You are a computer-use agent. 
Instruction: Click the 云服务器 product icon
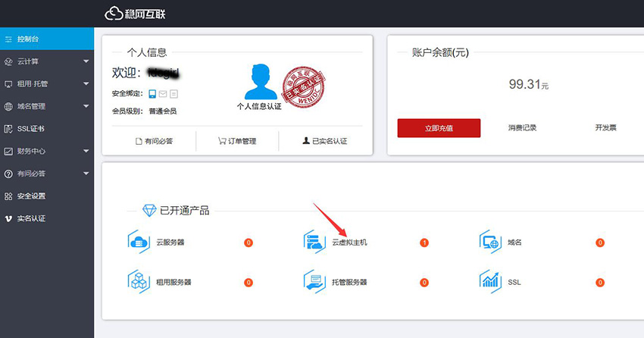point(139,242)
